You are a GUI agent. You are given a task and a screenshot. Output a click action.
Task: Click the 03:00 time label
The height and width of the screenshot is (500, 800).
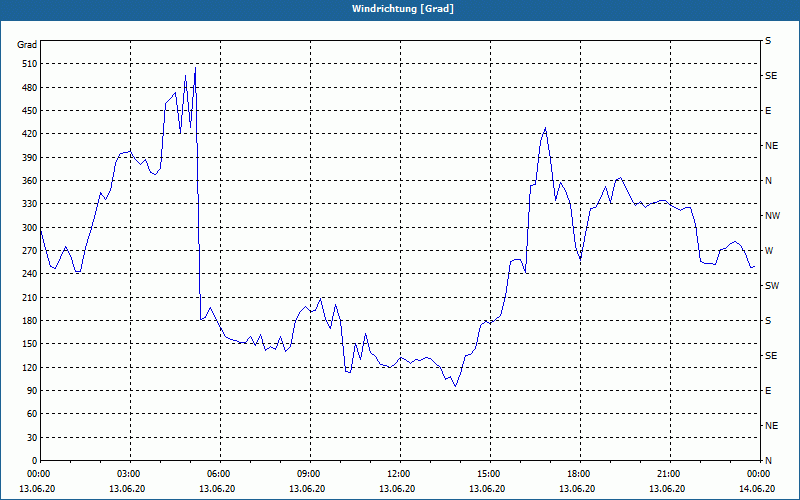pyautogui.click(x=130, y=474)
